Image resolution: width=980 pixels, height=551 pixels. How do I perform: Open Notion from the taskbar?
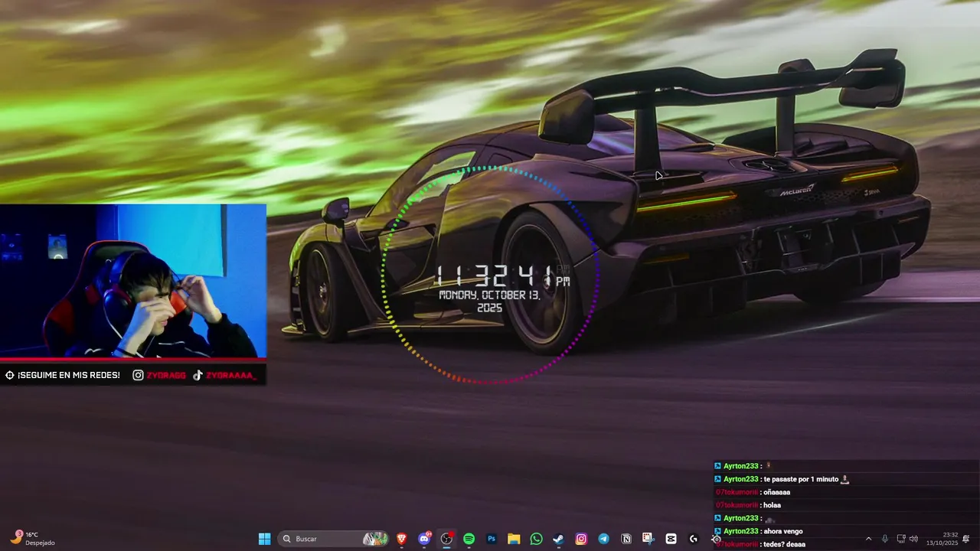[626, 539]
